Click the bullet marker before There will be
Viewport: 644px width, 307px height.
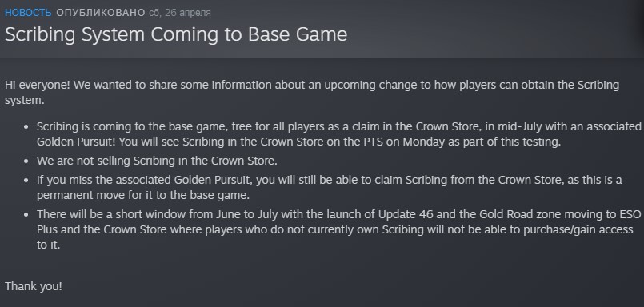(x=26, y=215)
